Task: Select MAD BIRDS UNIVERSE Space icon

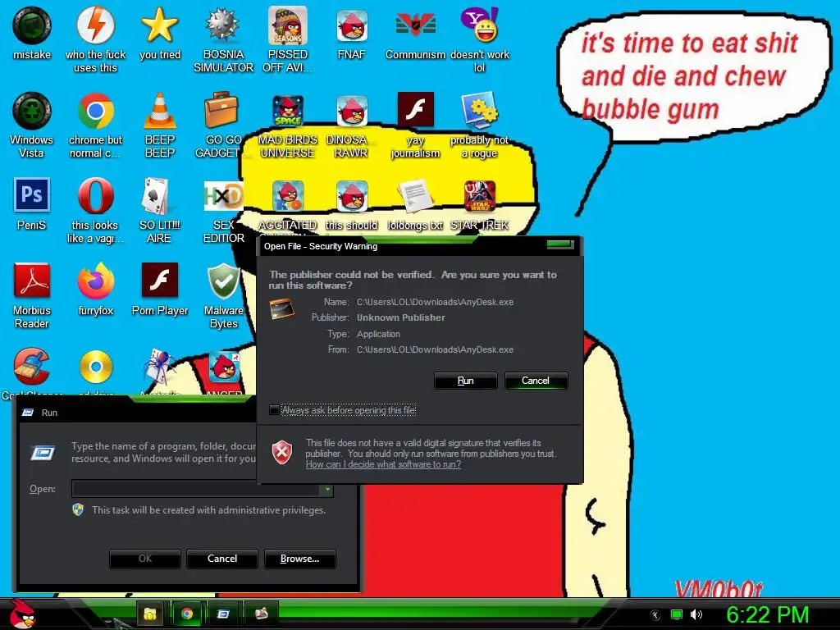Action: [x=288, y=111]
